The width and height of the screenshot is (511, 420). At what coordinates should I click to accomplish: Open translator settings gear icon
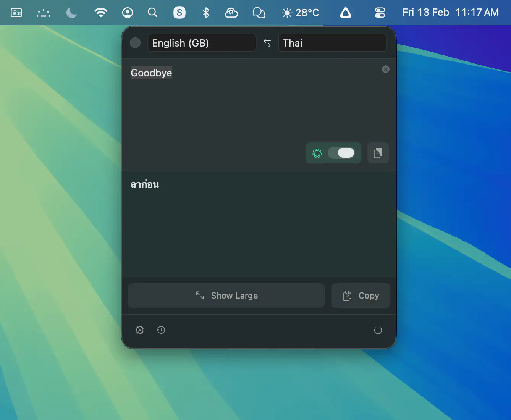pyautogui.click(x=140, y=330)
